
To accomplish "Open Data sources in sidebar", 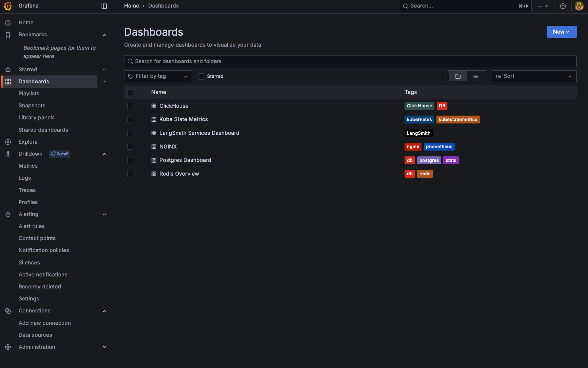I will pos(35,335).
